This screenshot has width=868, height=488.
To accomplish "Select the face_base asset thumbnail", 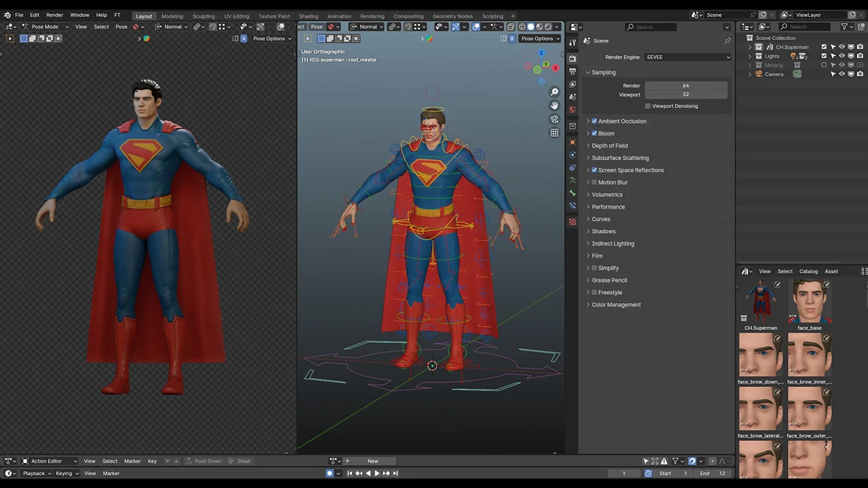I will coord(809,302).
